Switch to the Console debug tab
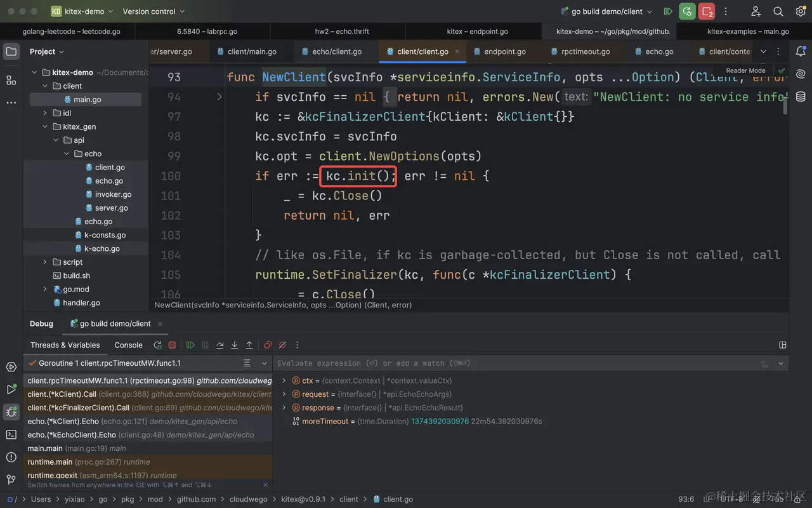812x508 pixels. point(128,345)
